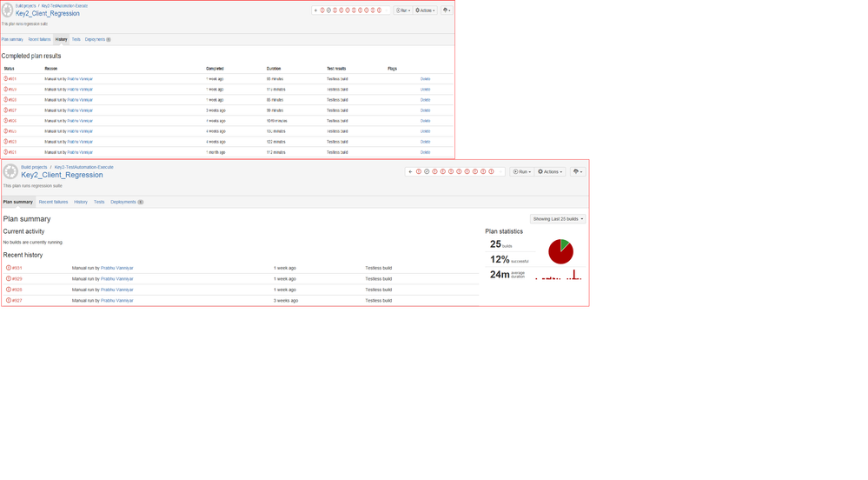Delete the build with 95 minutes duration

[425, 79]
